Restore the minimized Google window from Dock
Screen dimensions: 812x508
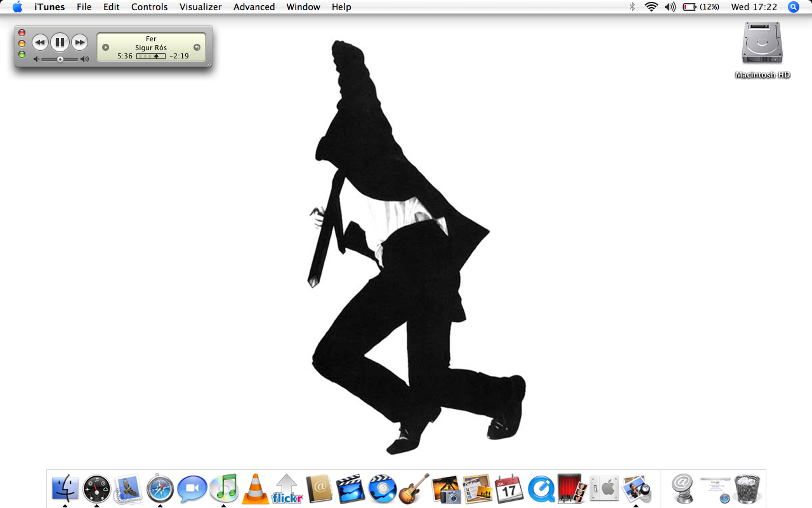(x=715, y=489)
